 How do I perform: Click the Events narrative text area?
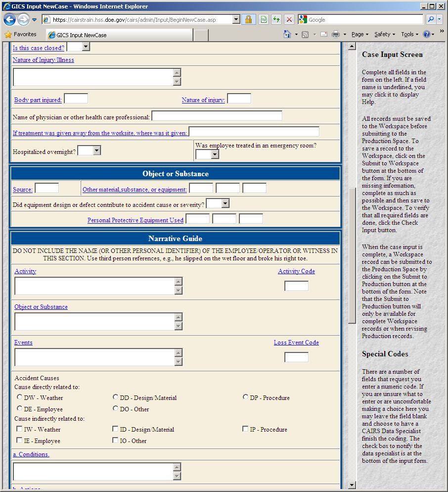point(98,357)
